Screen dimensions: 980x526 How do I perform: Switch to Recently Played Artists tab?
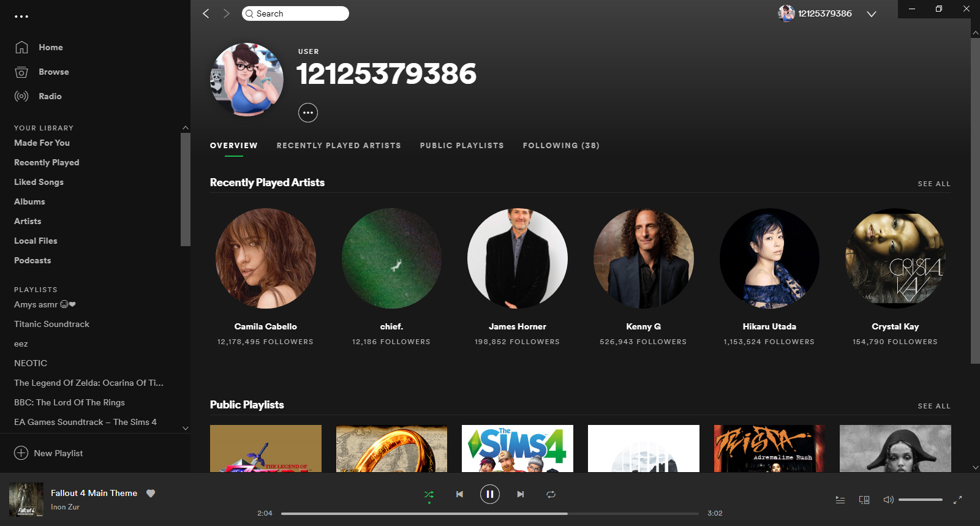(x=339, y=146)
